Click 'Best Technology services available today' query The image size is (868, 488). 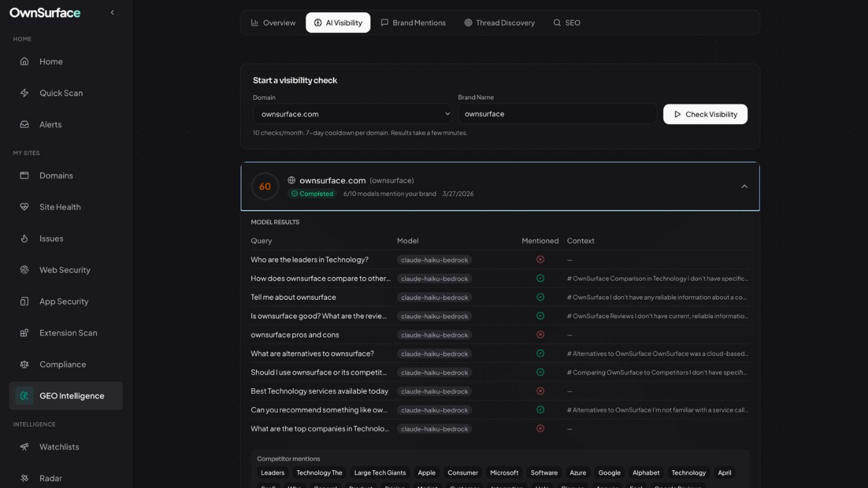tap(320, 391)
